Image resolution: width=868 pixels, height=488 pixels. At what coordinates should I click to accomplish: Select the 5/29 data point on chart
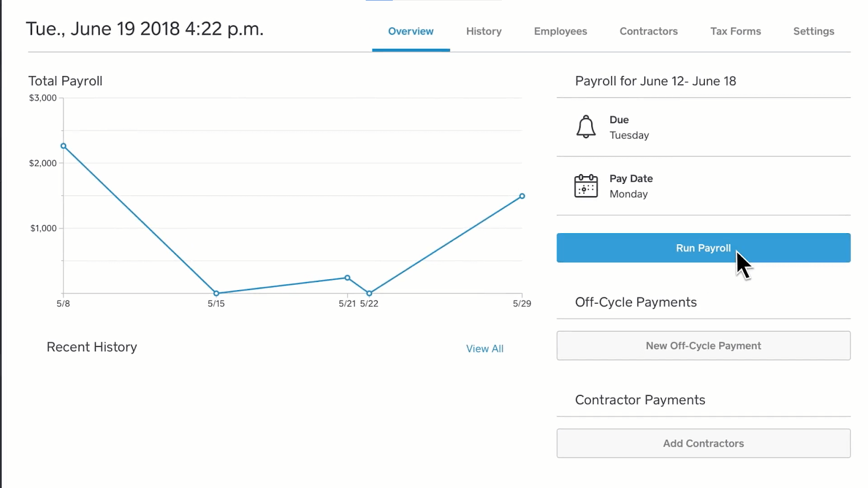522,196
